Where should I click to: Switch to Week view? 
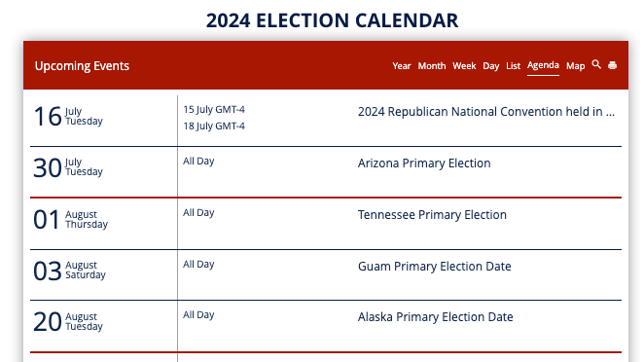(464, 66)
